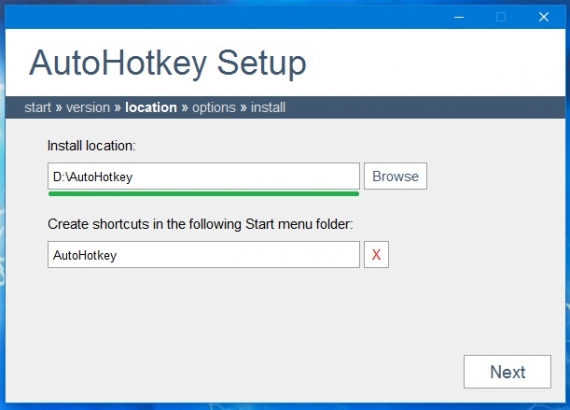Click the greyed-out maximize window icon

(x=501, y=17)
